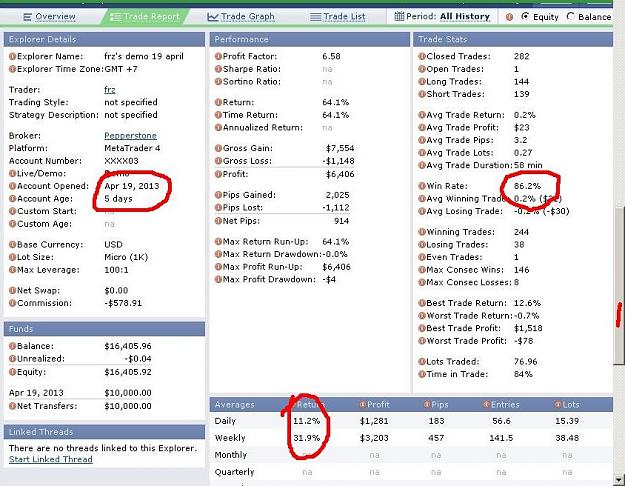Click info icon beside Base Currency
Viewport: 625px width, 486px height.
click(x=12, y=244)
